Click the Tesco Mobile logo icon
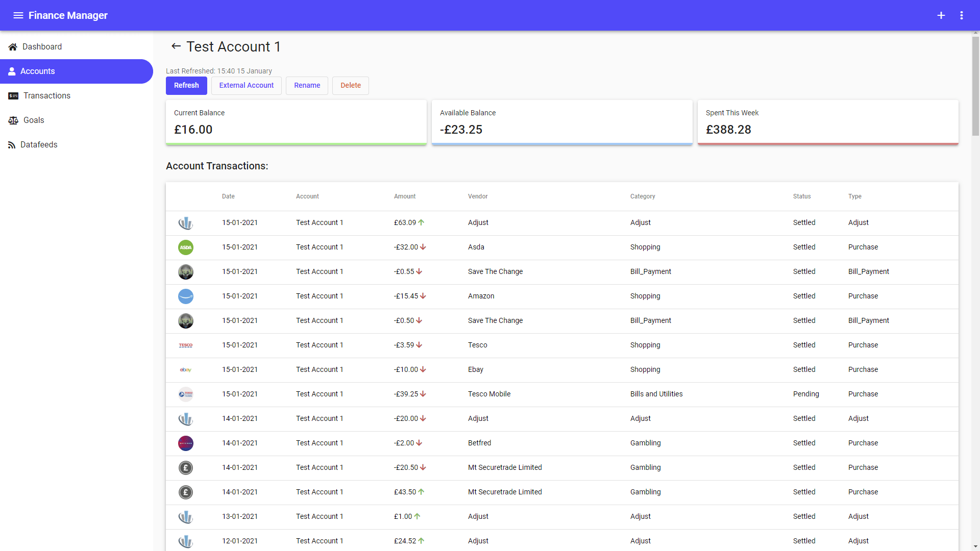980x551 pixels. 186,394
